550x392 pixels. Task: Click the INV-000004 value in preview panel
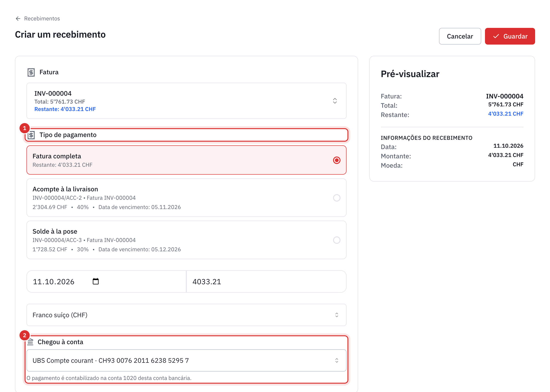505,96
